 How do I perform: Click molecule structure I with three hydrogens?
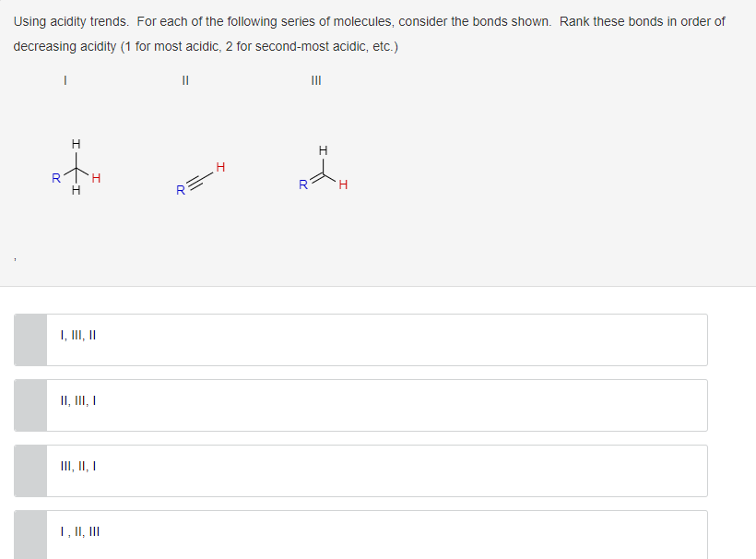(76, 168)
